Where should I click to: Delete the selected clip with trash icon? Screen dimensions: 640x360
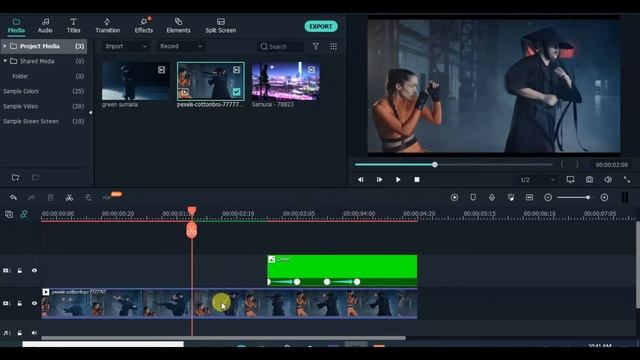point(51,198)
